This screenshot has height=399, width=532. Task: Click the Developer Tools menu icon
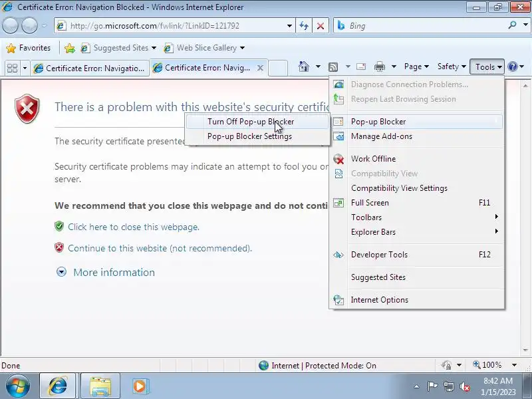tap(338, 255)
